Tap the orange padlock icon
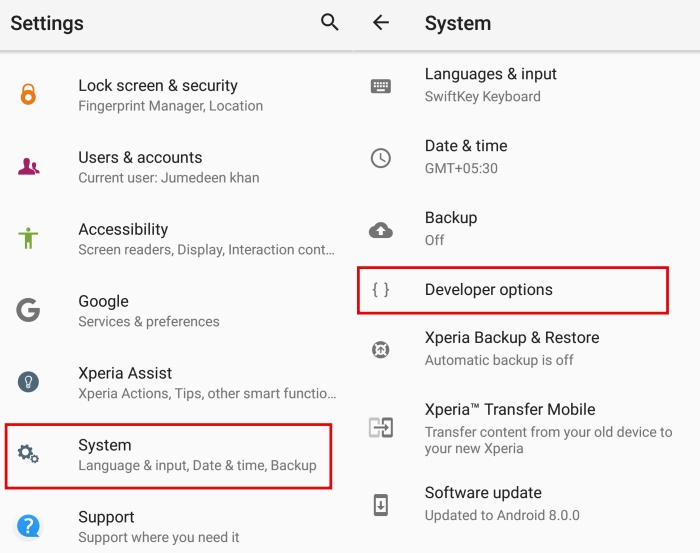 28,94
